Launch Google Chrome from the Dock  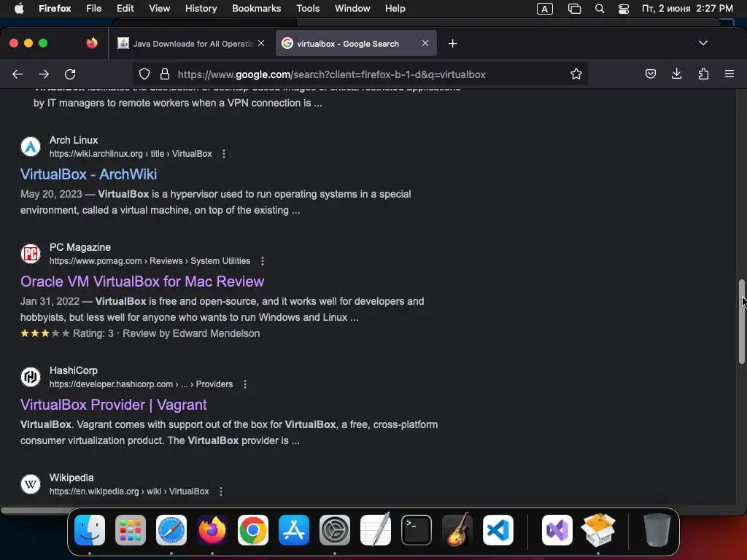(x=253, y=530)
